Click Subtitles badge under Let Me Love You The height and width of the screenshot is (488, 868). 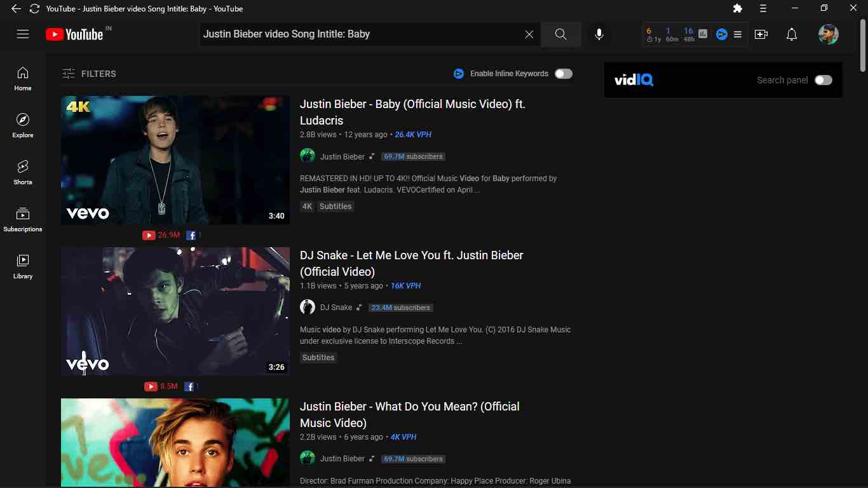coord(318,358)
